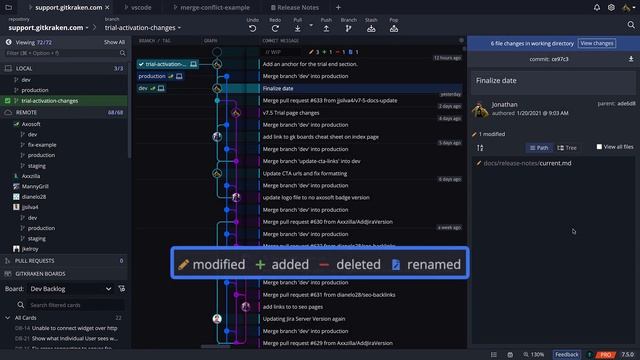The width and height of the screenshot is (640, 360).
Task: Click the back arrow beside Viewing 72/72
Action: click(x=8, y=42)
